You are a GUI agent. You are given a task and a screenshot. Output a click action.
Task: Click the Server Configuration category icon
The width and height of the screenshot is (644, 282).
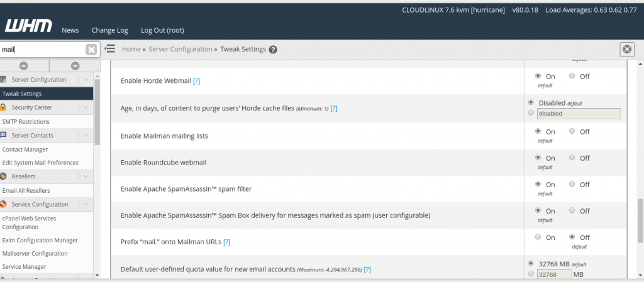(x=3, y=79)
